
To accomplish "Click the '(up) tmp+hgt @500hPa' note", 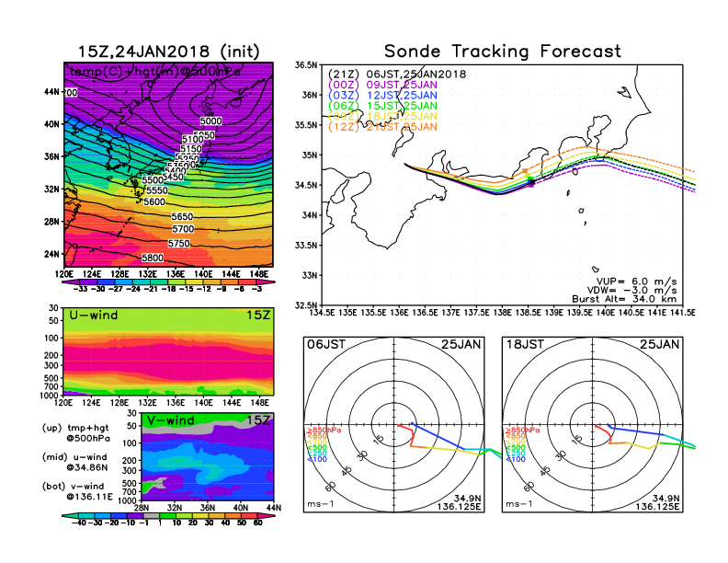I will [x=75, y=433].
